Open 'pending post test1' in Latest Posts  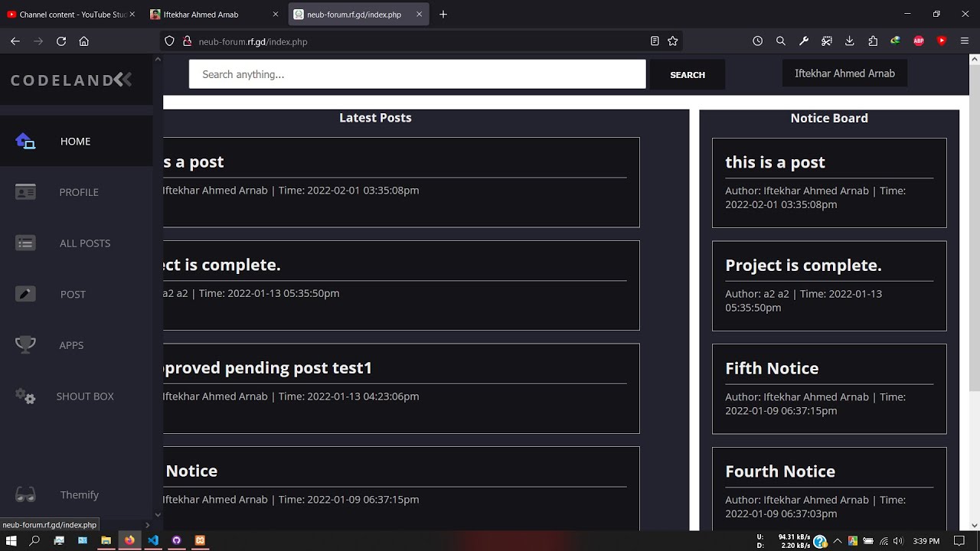267,368
